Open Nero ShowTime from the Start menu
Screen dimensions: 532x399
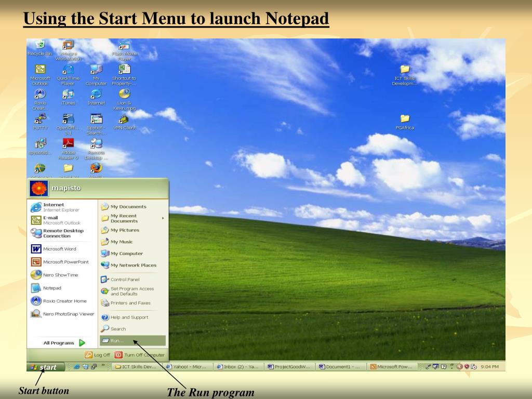(x=61, y=275)
